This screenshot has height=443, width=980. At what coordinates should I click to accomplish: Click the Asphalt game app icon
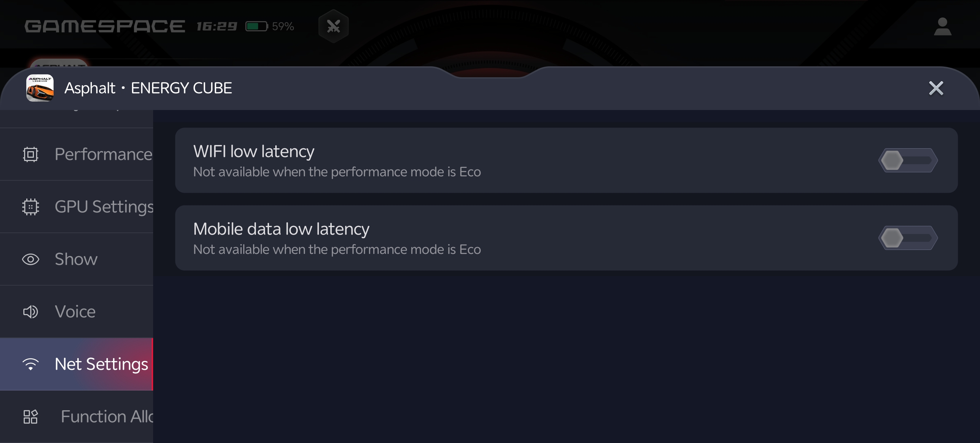40,88
